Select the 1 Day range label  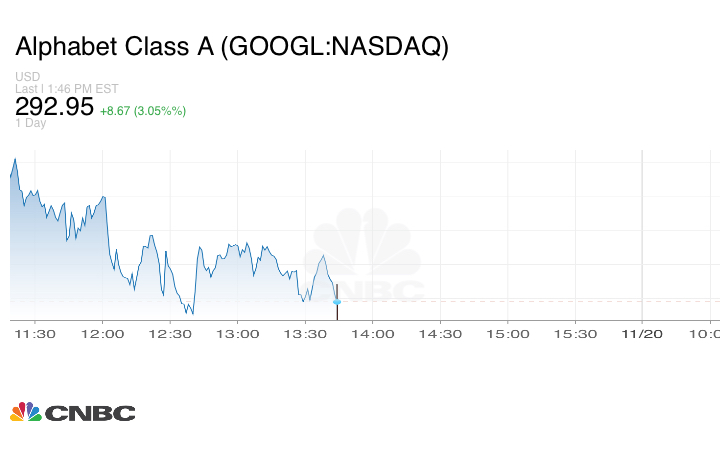tap(30, 123)
